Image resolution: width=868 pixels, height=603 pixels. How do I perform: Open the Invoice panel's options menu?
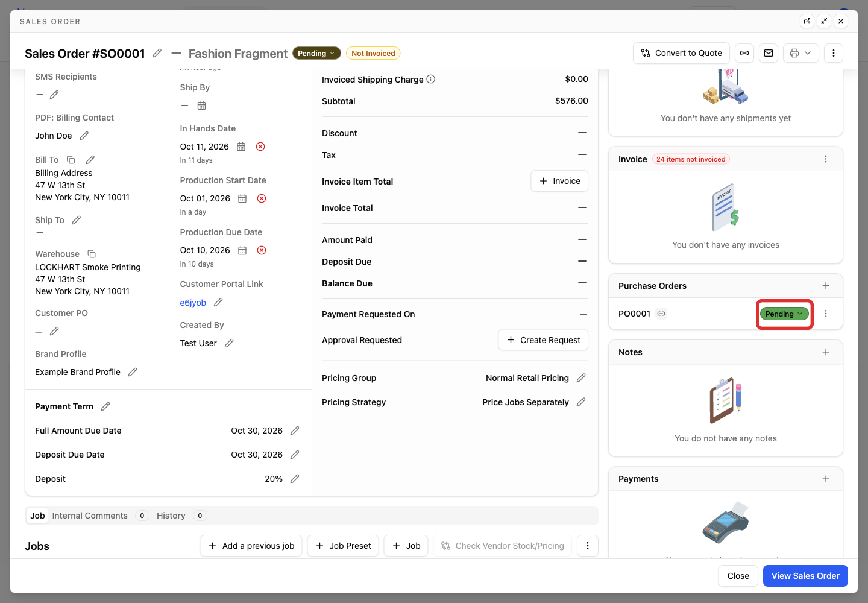(x=826, y=159)
